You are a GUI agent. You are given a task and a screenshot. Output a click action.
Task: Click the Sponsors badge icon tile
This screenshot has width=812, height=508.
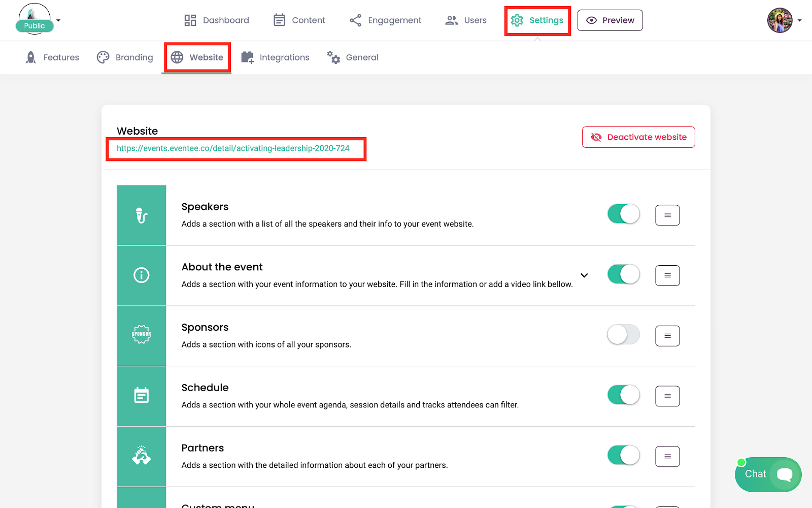pyautogui.click(x=141, y=335)
